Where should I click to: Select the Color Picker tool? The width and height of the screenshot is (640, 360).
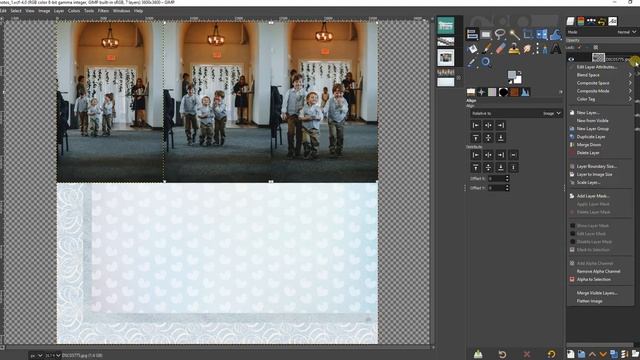(x=472, y=62)
